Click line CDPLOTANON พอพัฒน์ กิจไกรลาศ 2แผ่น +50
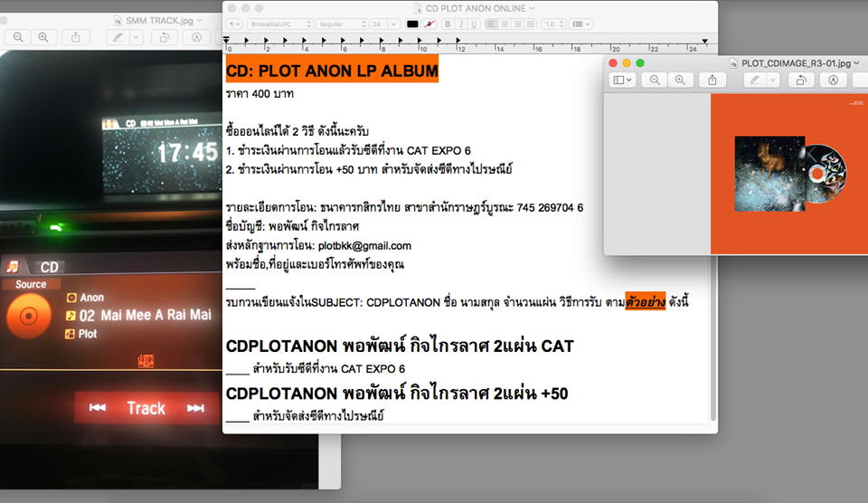This screenshot has width=868, height=503. pyautogui.click(x=397, y=394)
